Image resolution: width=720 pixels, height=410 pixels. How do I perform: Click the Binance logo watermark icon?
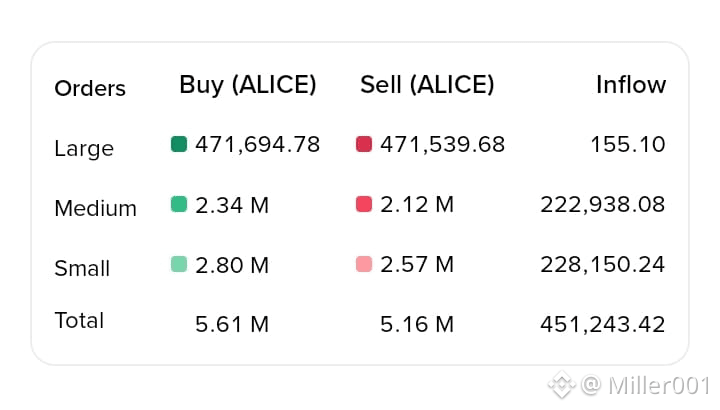pos(561,385)
